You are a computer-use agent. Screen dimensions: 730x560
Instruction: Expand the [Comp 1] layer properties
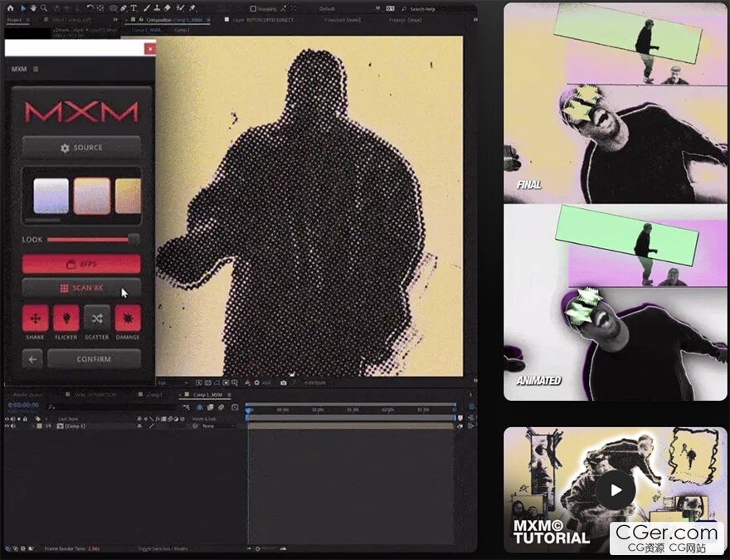pos(33,426)
